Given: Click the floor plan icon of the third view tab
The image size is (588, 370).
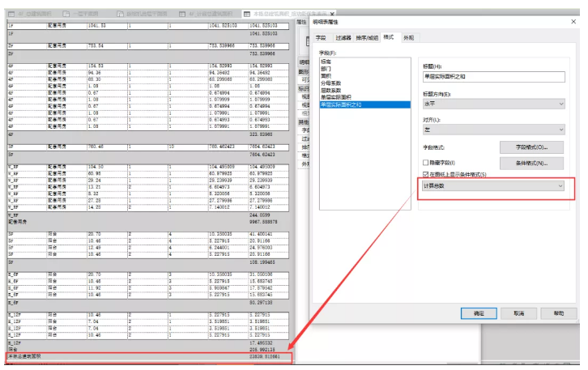Looking at the screenshot, I should 120,14.
